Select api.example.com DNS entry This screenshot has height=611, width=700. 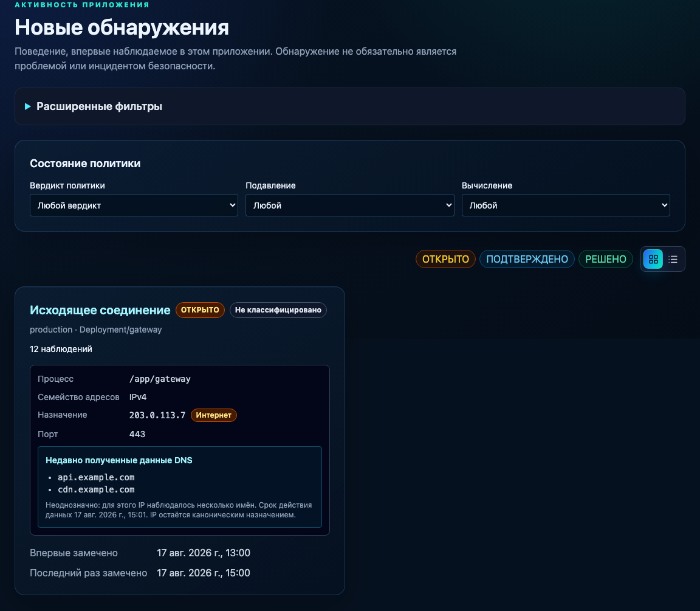tap(96, 477)
